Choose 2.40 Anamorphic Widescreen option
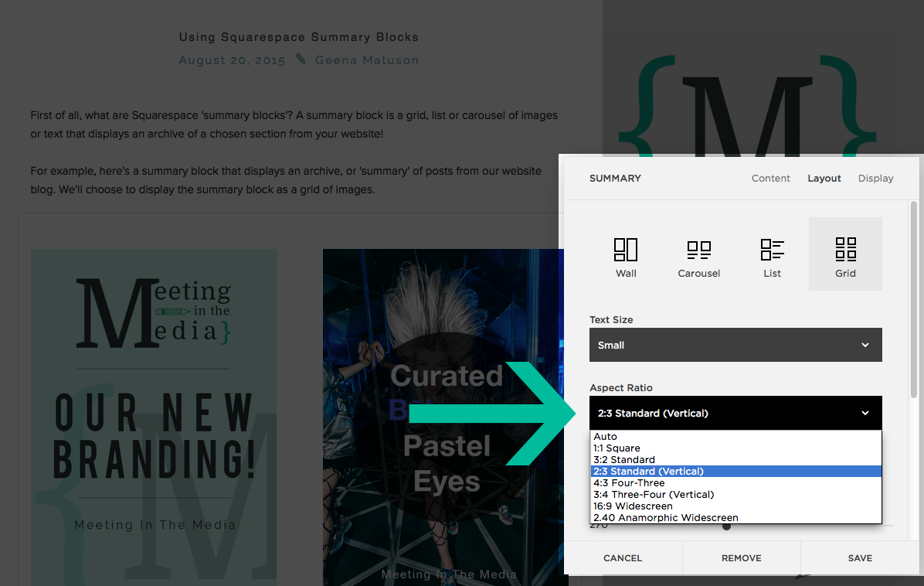Image resolution: width=924 pixels, height=586 pixels. (x=736, y=518)
